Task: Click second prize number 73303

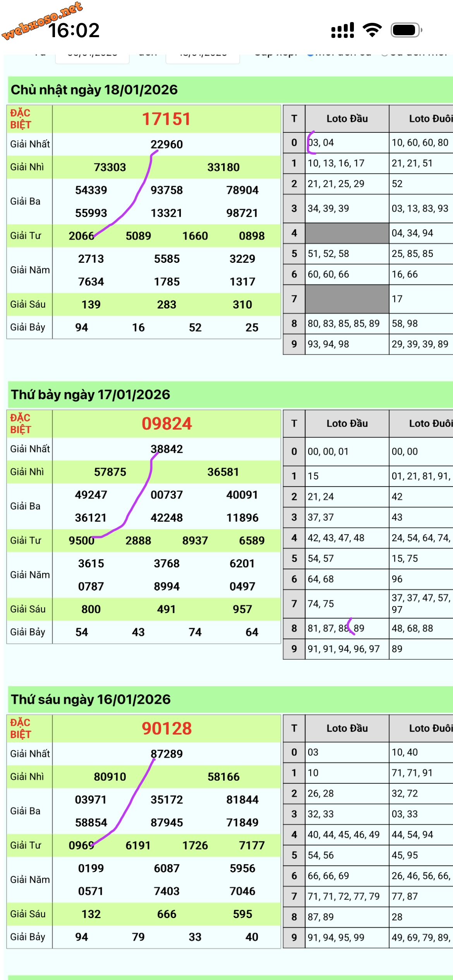Action: point(110,167)
